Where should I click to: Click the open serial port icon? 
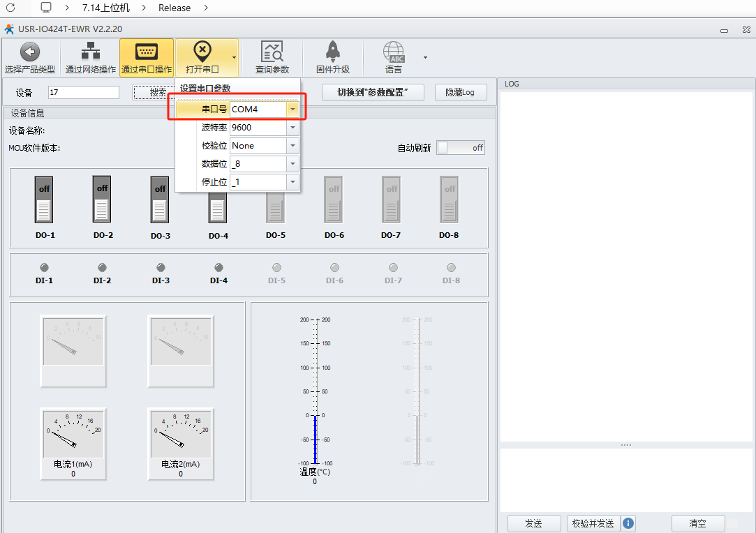(202, 52)
